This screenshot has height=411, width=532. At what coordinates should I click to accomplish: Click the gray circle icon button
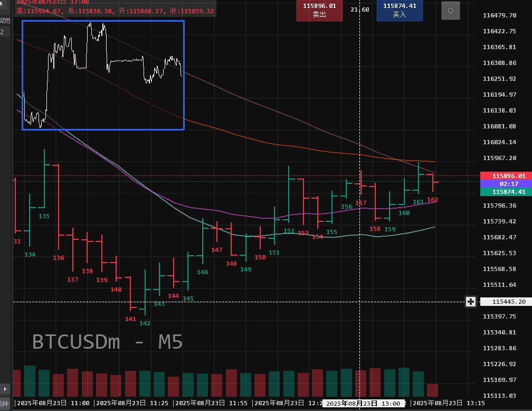(450, 11)
